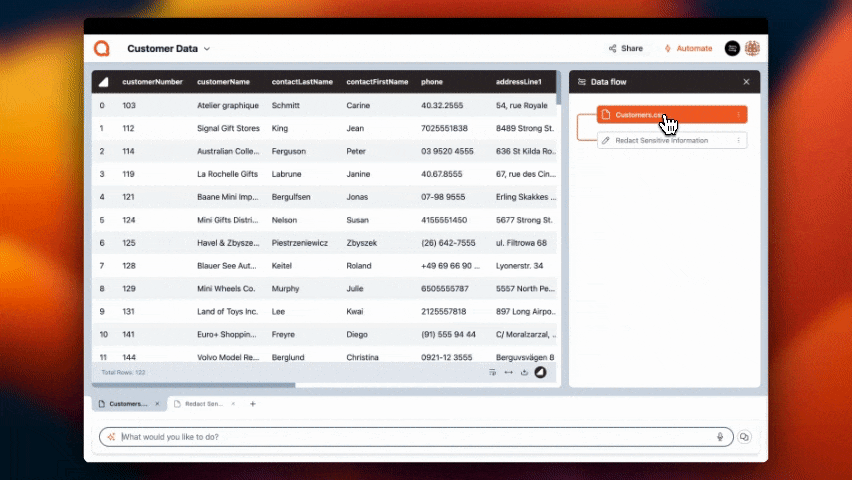Viewport: 852px width, 480px height.
Task: Click the Automate button
Action: click(x=688, y=48)
